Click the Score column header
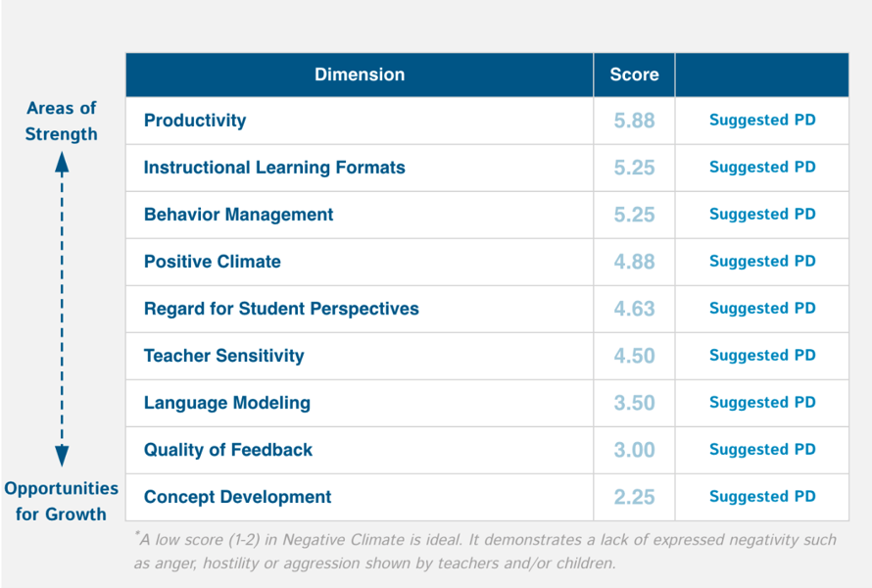The image size is (872, 588). 634,74
